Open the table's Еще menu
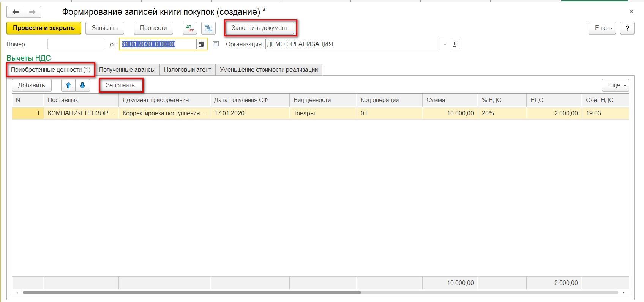644x302 pixels. click(615, 85)
